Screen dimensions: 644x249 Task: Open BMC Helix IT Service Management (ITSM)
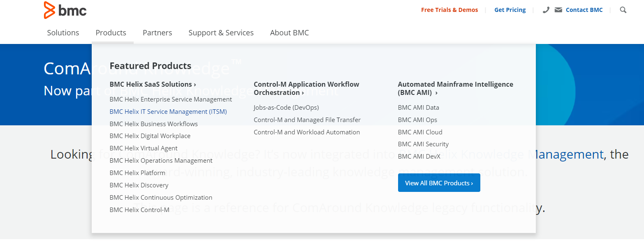pos(168,112)
